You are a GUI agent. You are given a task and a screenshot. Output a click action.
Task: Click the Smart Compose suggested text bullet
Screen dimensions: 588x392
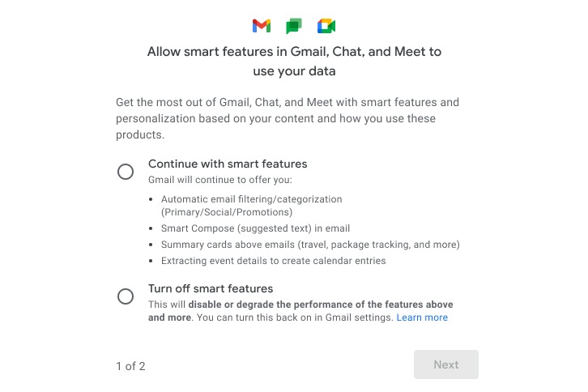coord(255,228)
